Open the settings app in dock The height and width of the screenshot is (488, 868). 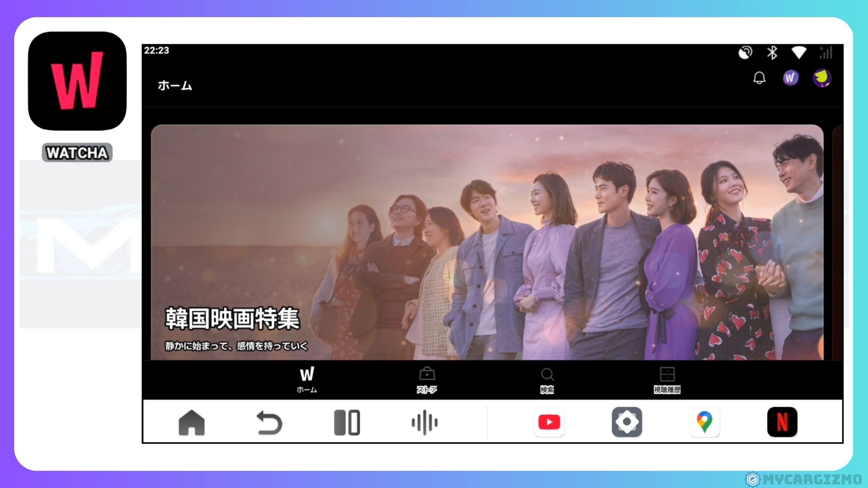tap(627, 422)
